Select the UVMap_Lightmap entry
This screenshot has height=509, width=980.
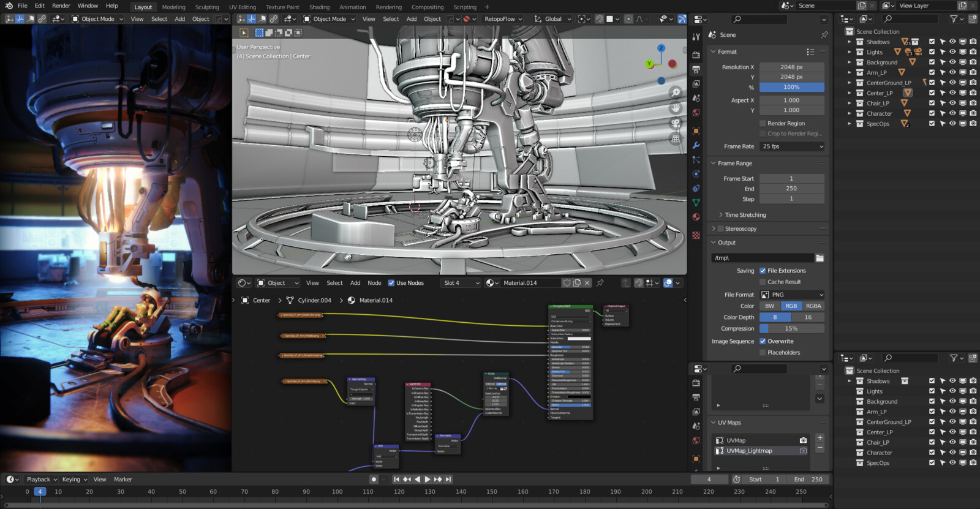click(x=761, y=451)
